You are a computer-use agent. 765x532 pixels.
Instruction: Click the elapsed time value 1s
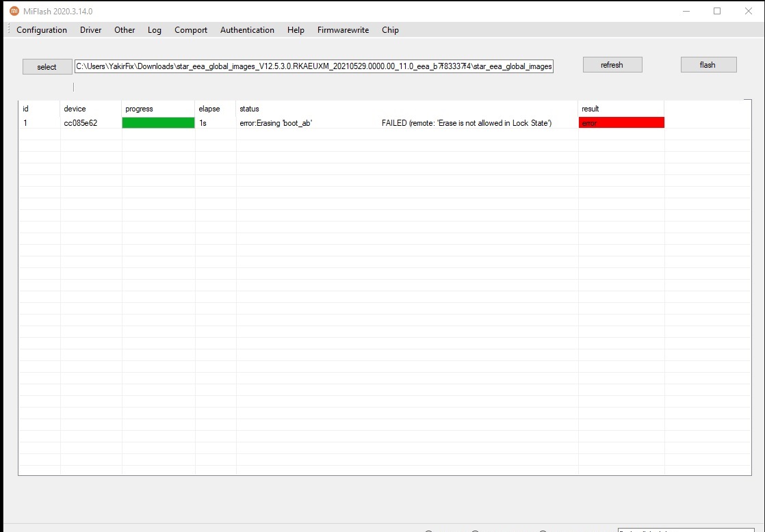point(203,123)
